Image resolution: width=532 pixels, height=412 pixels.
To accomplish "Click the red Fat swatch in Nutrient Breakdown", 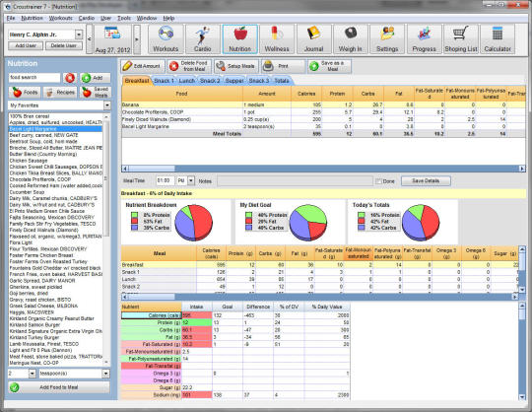I will (135, 221).
